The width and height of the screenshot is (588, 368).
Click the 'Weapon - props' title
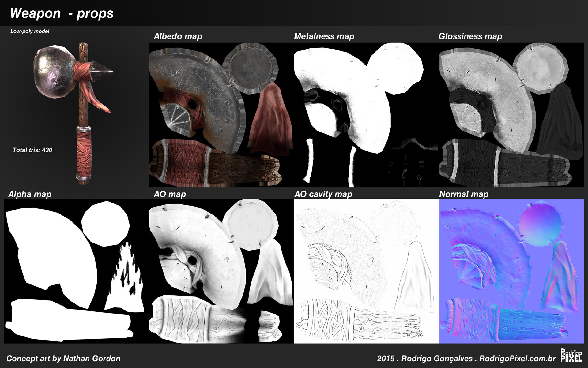click(x=62, y=13)
